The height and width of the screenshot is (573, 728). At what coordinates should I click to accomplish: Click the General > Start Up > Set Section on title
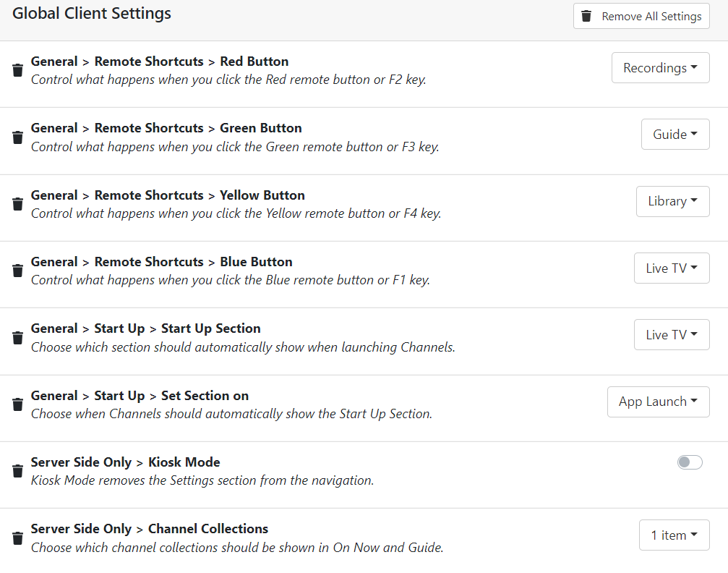140,396
